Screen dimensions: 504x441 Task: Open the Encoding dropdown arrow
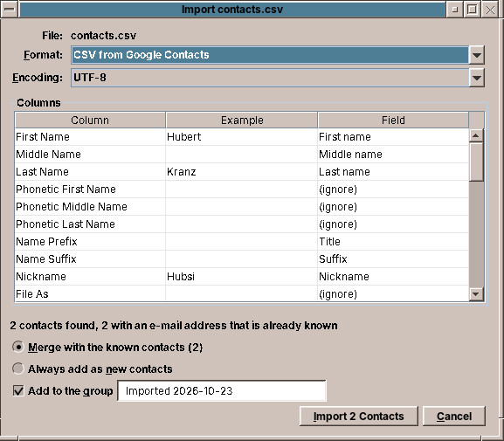click(476, 78)
